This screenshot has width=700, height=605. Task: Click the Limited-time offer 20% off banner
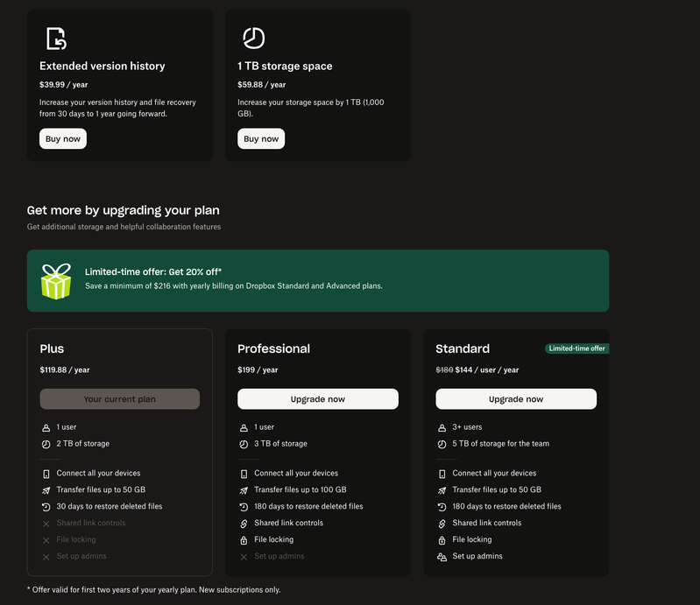(x=318, y=280)
